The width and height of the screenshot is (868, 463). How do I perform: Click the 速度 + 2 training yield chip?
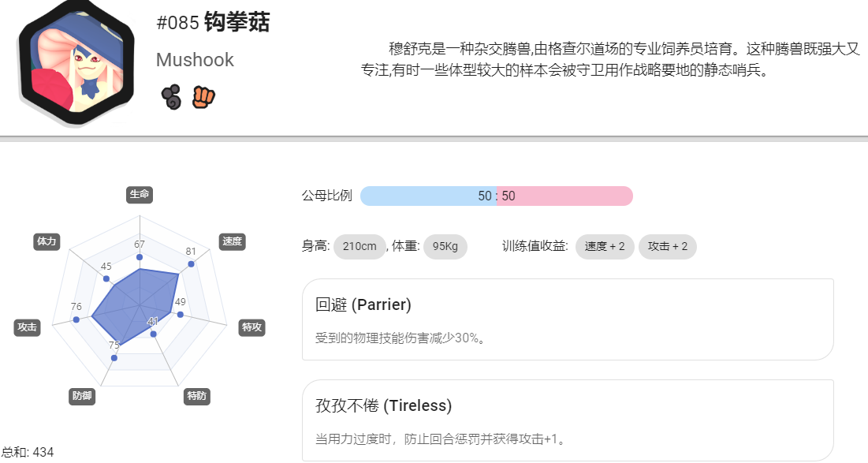click(x=605, y=246)
